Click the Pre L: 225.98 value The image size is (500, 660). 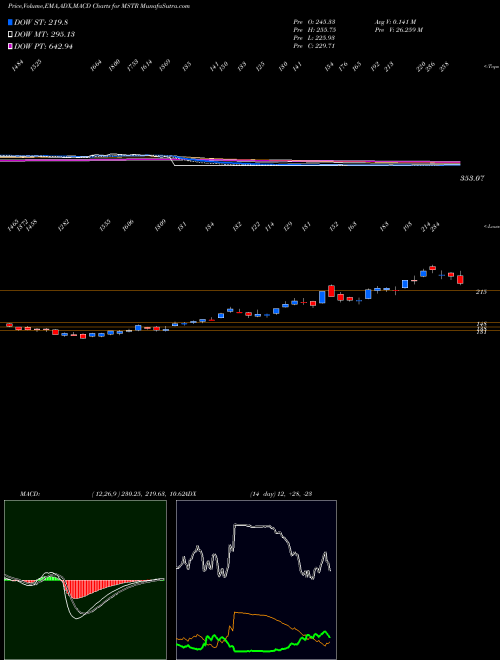click(314, 38)
